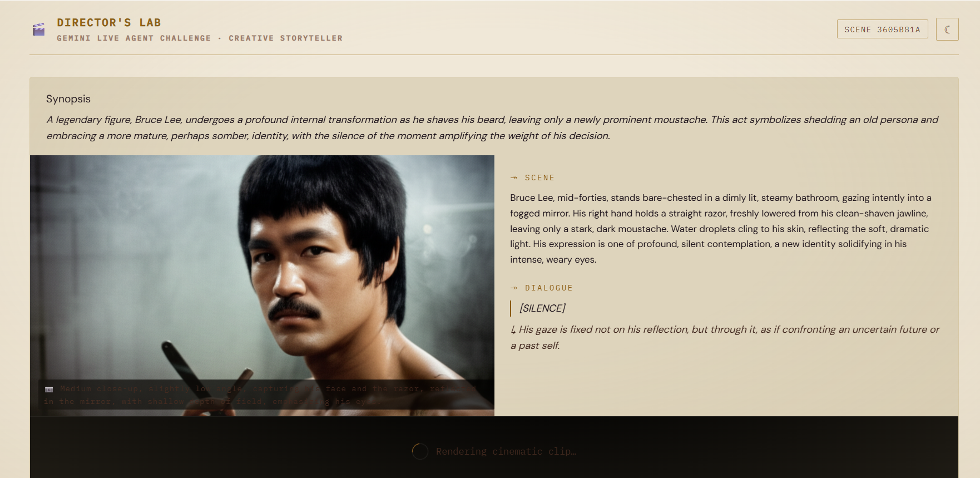Click the Rendering cinematic clip text
The image size is (980, 478).
pyautogui.click(x=506, y=451)
